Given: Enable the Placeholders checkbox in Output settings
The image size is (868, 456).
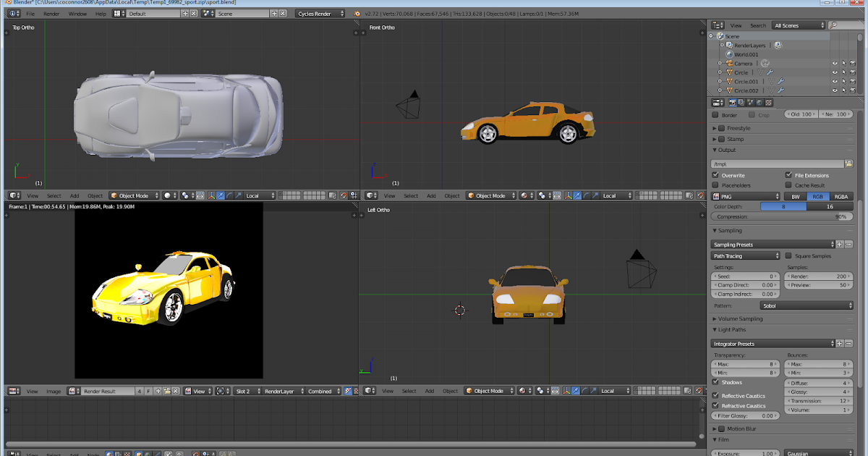Looking at the screenshot, I should click(715, 184).
